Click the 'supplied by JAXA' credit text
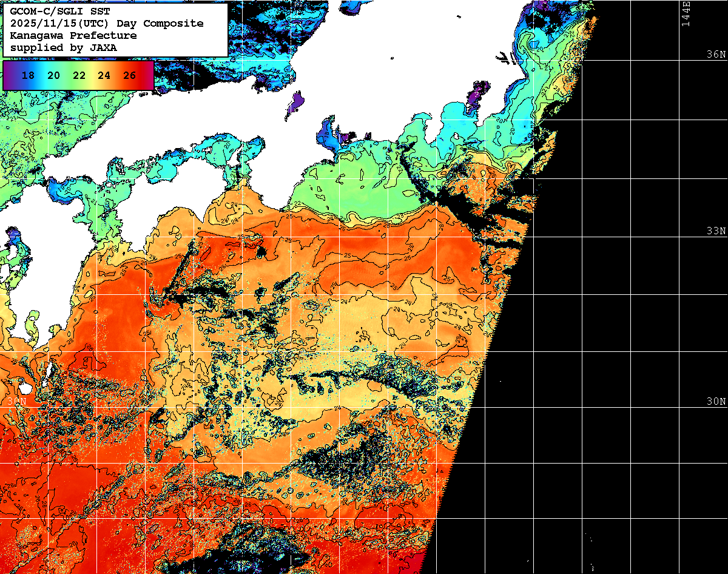728x574 pixels. pos(63,47)
